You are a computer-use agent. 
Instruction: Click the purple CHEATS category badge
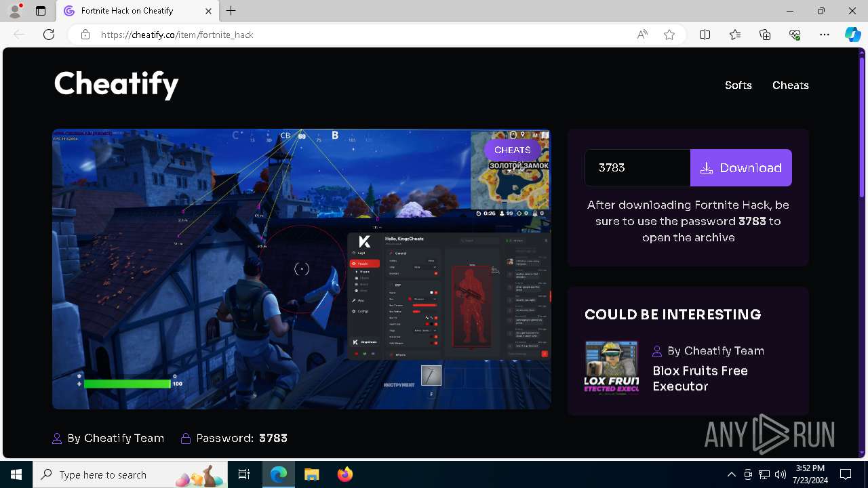tap(512, 150)
